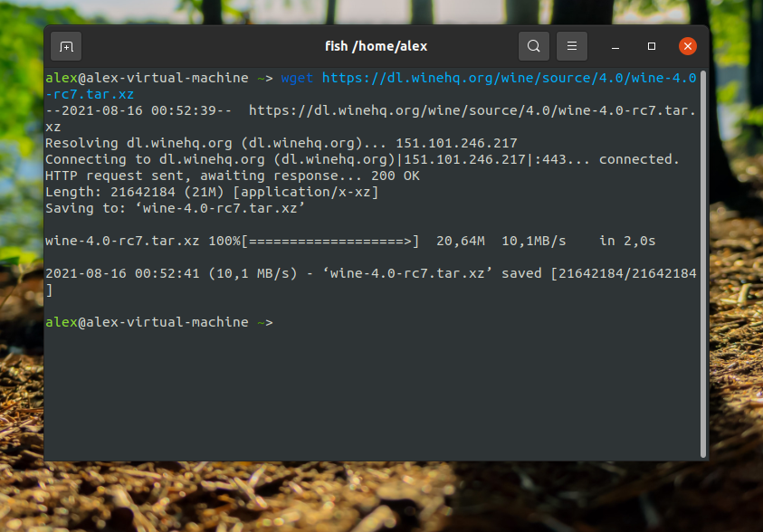Open the hamburger menu
Screen dimensions: 763x532
click(571, 46)
